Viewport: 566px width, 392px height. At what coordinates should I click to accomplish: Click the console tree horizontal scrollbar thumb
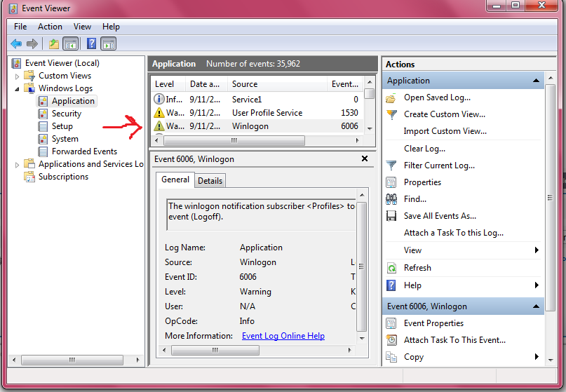click(x=72, y=360)
